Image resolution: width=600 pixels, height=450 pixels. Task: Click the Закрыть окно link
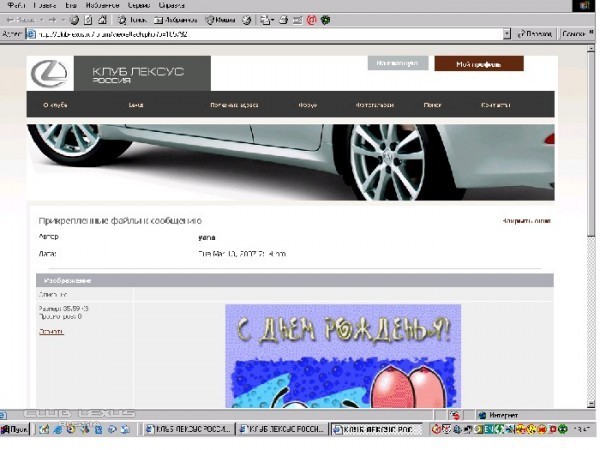(x=526, y=220)
